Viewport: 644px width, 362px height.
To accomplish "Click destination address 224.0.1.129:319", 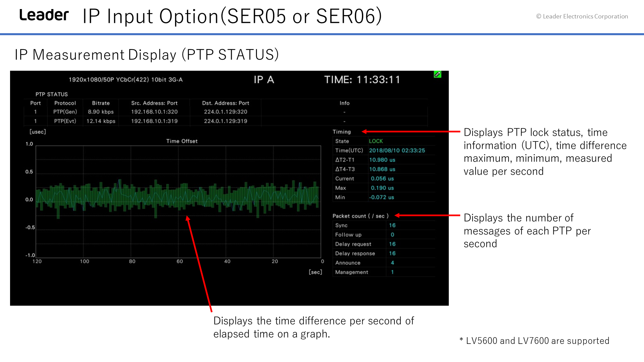I will tap(226, 121).
